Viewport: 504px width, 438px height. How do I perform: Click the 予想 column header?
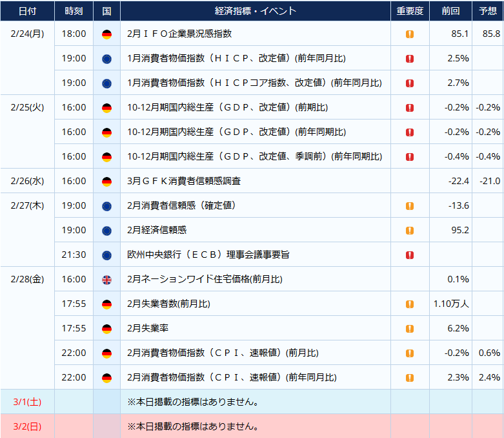point(488,11)
